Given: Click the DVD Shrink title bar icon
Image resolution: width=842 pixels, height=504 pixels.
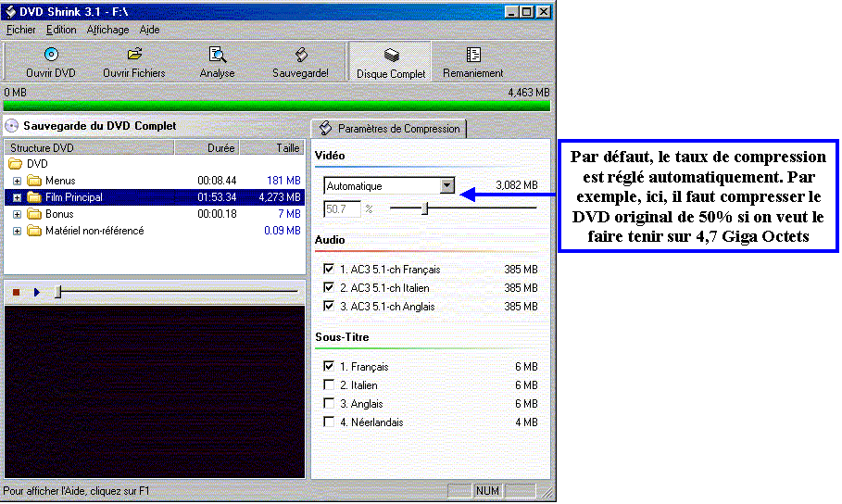Looking at the screenshot, I should (x=10, y=11).
